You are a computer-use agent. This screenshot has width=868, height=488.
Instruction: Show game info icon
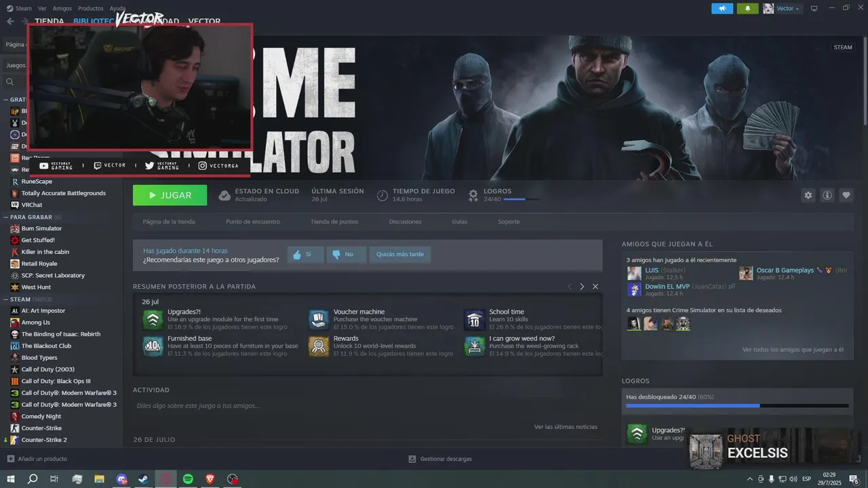click(x=827, y=195)
